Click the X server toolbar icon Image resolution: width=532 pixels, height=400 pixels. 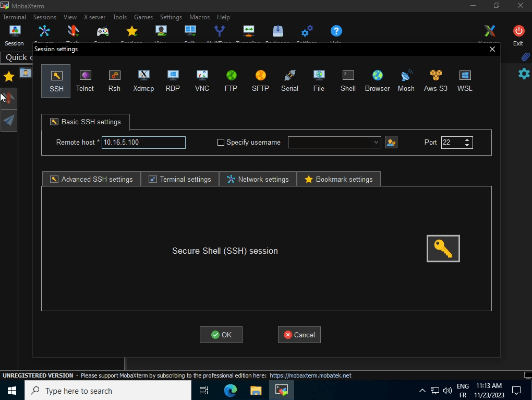pyautogui.click(x=489, y=31)
